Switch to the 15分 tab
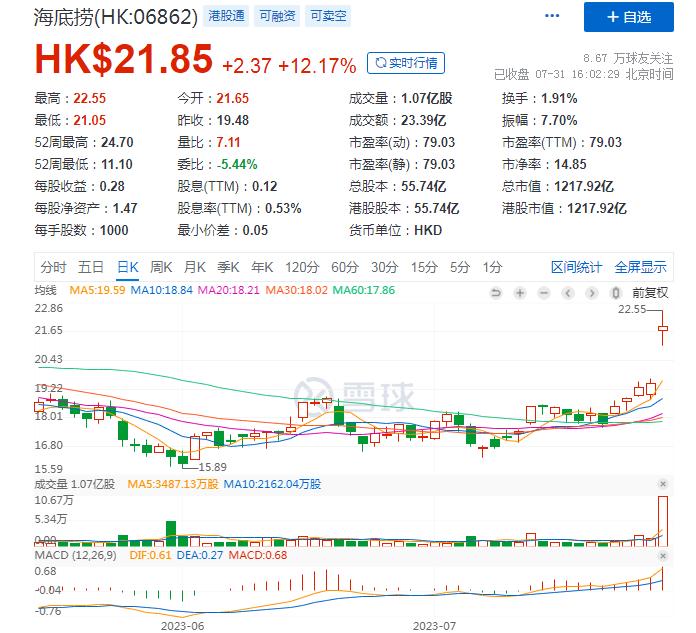The width and height of the screenshot is (696, 633). point(424,267)
